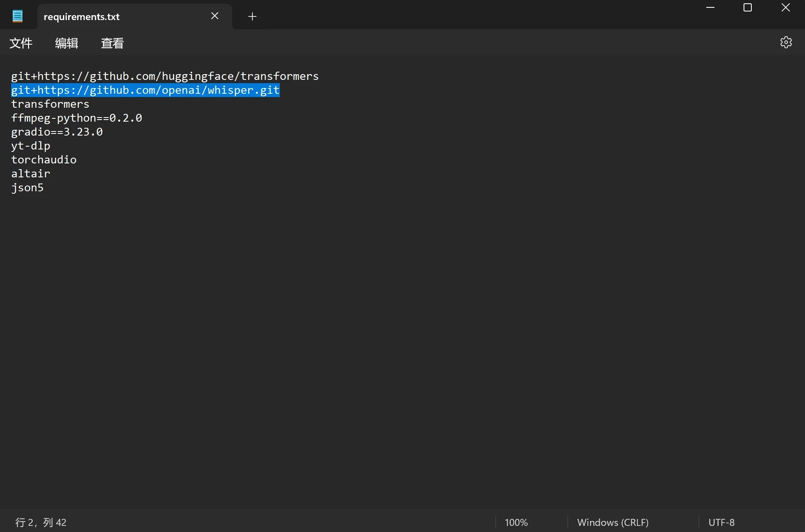Click the 行 2, 列 42 cursor position
Image resolution: width=805 pixels, height=532 pixels.
pyautogui.click(x=41, y=522)
